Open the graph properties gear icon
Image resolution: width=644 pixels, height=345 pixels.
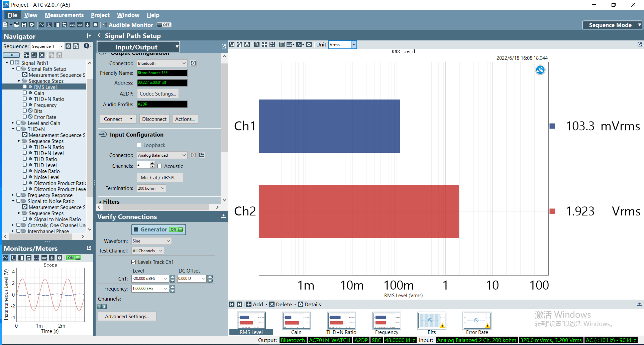pos(309,44)
